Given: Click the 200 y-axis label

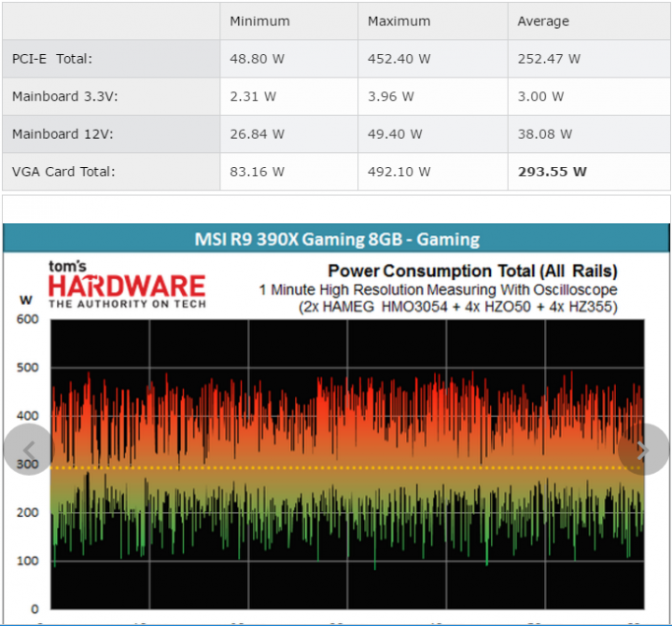Looking at the screenshot, I should coord(27,512).
